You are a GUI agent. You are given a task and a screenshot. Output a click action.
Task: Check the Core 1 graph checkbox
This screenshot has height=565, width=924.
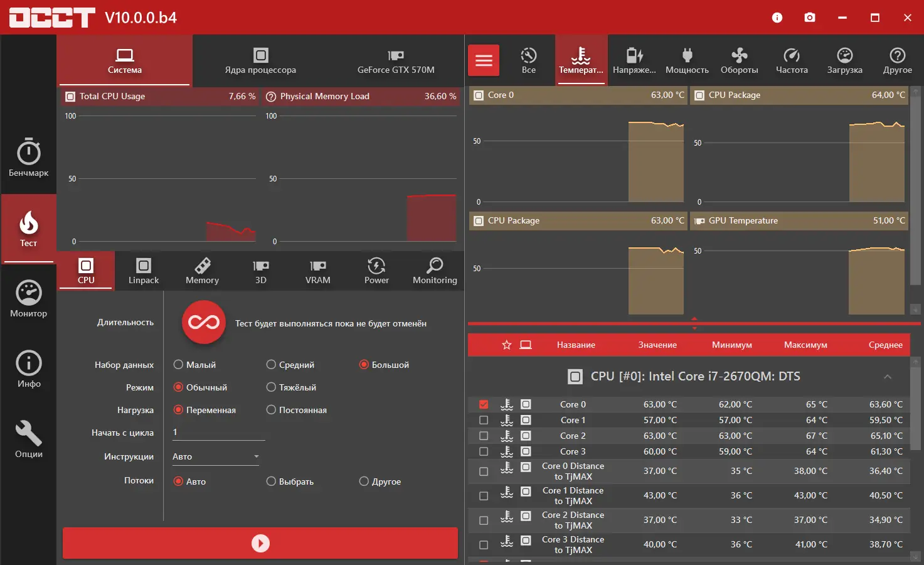click(484, 420)
